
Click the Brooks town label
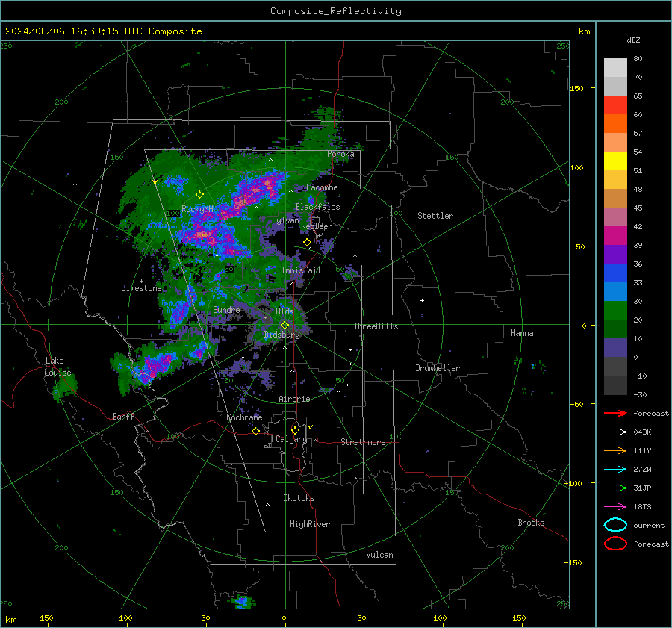tap(531, 523)
